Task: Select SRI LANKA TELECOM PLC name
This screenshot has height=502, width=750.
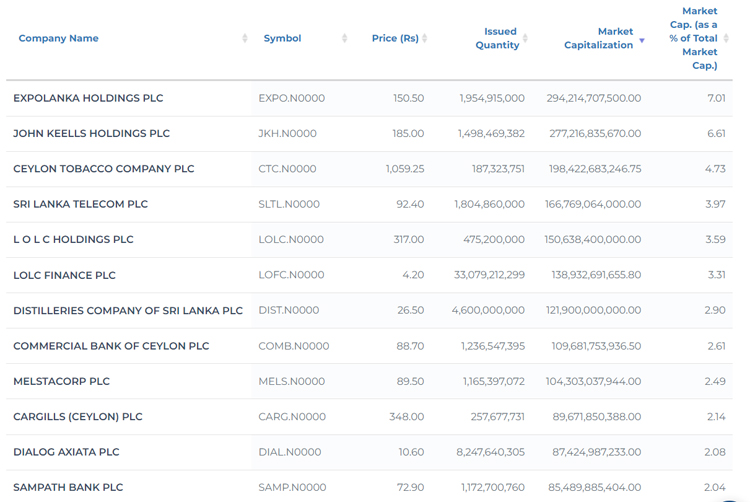Action: 80,204
